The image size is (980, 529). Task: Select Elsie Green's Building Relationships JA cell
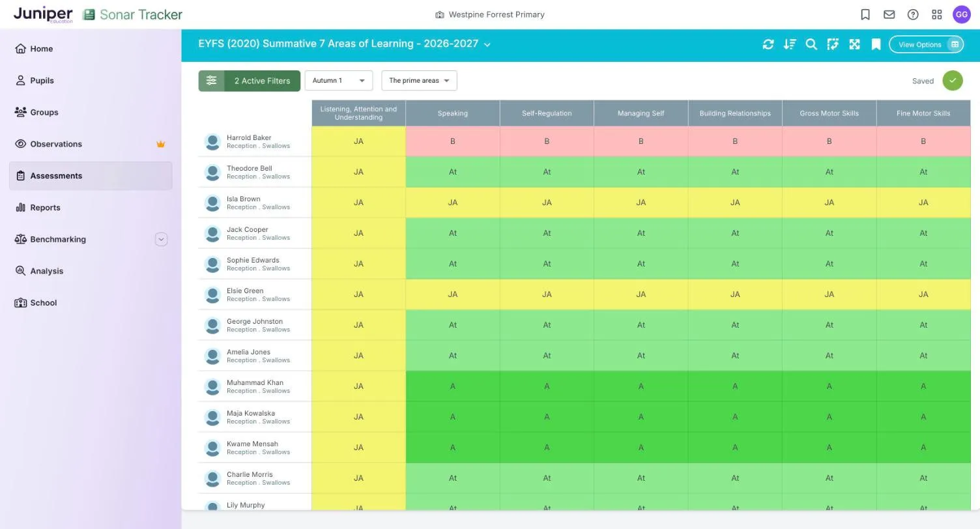(735, 294)
